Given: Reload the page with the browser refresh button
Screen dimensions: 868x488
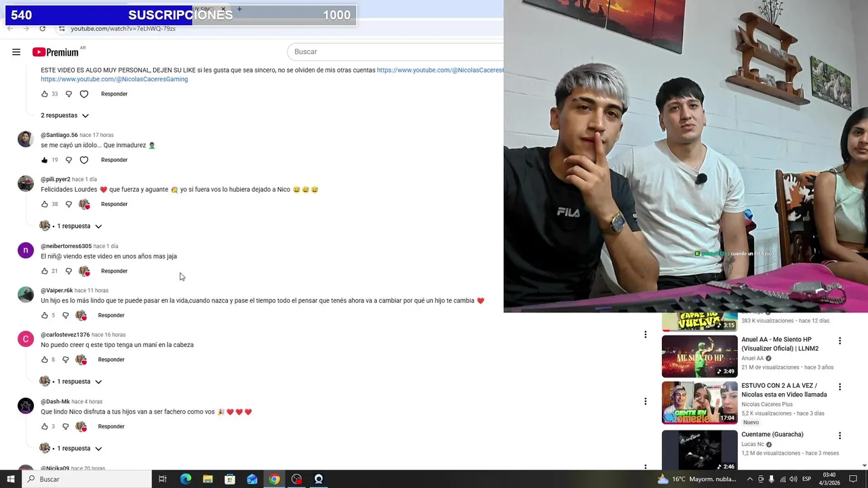Looking at the screenshot, I should [x=42, y=28].
